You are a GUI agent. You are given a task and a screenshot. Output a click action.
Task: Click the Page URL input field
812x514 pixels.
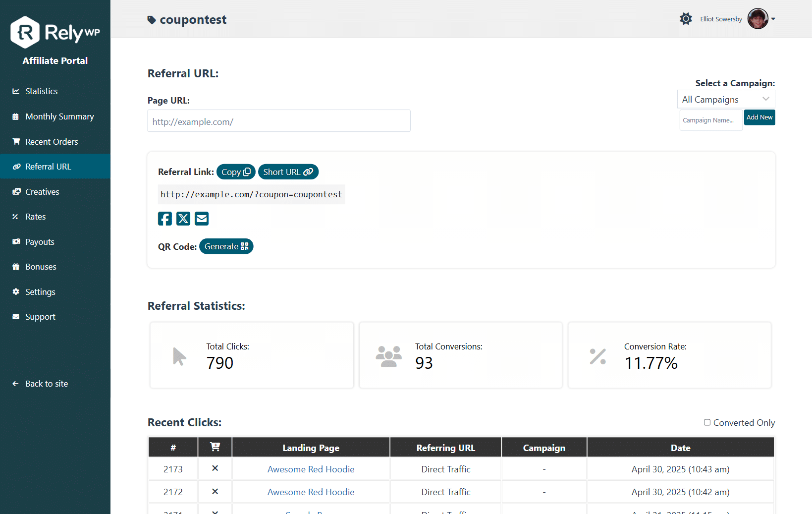pos(279,121)
